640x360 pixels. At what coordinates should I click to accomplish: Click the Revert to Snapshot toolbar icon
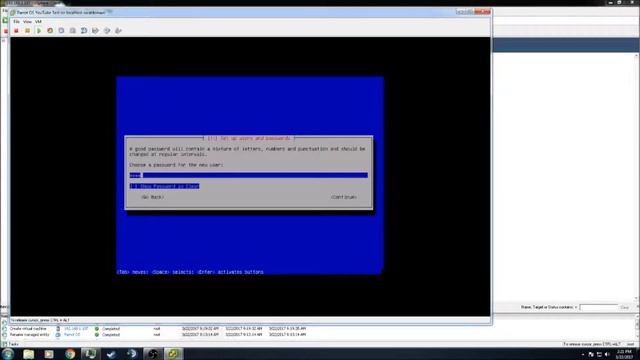pos(73,31)
